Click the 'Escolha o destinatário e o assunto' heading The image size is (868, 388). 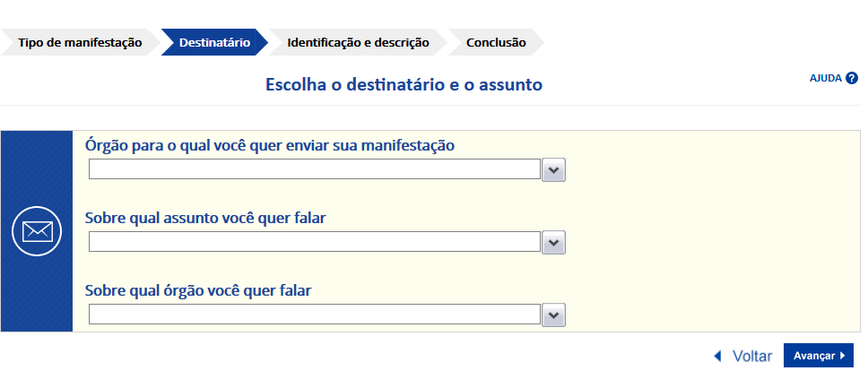404,85
